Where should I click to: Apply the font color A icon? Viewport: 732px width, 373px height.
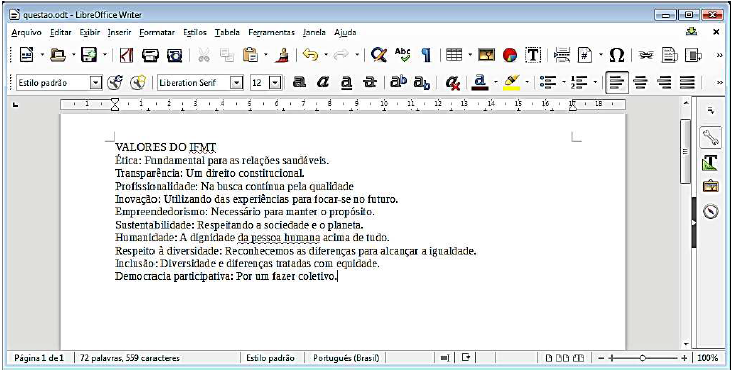click(480, 83)
